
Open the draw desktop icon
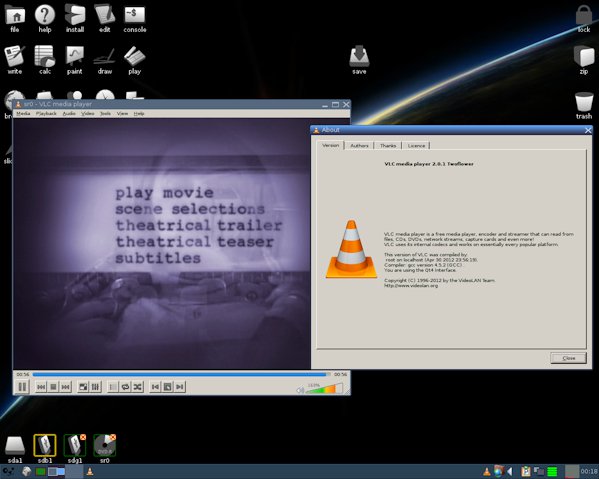105,60
